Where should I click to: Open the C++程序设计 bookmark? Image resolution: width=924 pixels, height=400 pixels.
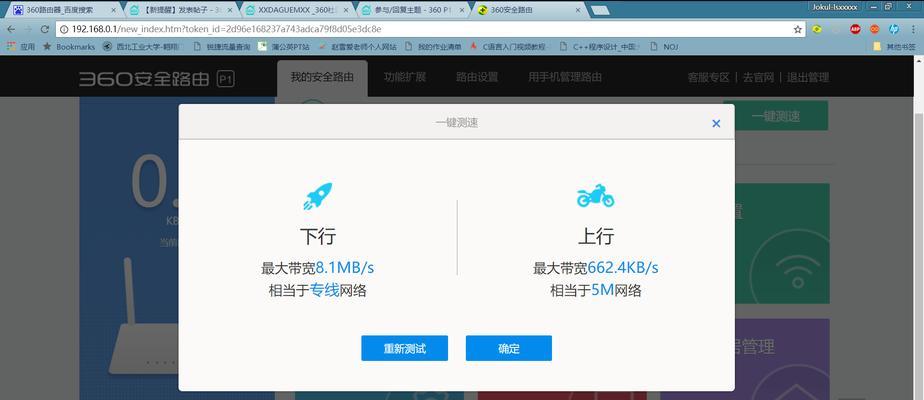click(x=600, y=47)
